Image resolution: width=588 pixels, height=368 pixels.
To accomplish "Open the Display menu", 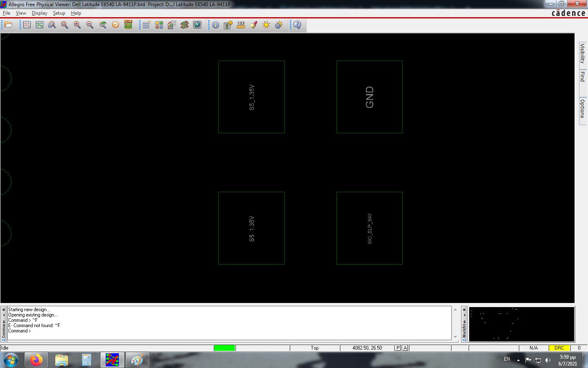I will click(x=40, y=13).
